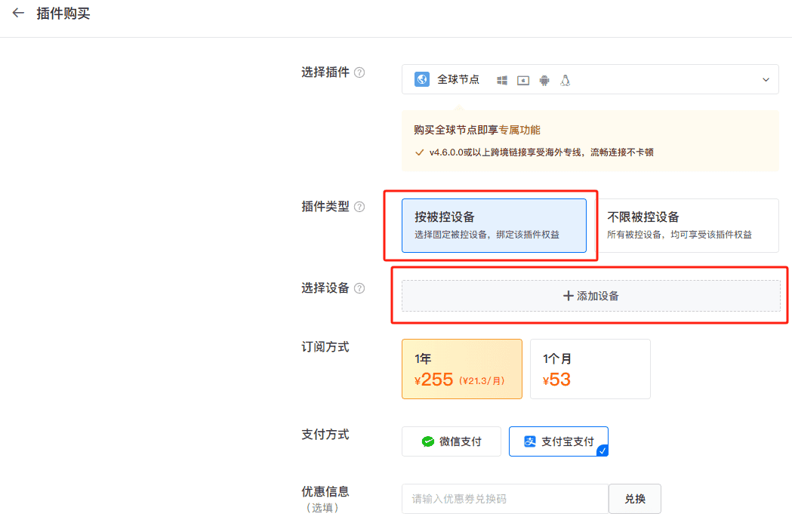Click the 添加设备 add device button
792x532 pixels.
click(590, 294)
